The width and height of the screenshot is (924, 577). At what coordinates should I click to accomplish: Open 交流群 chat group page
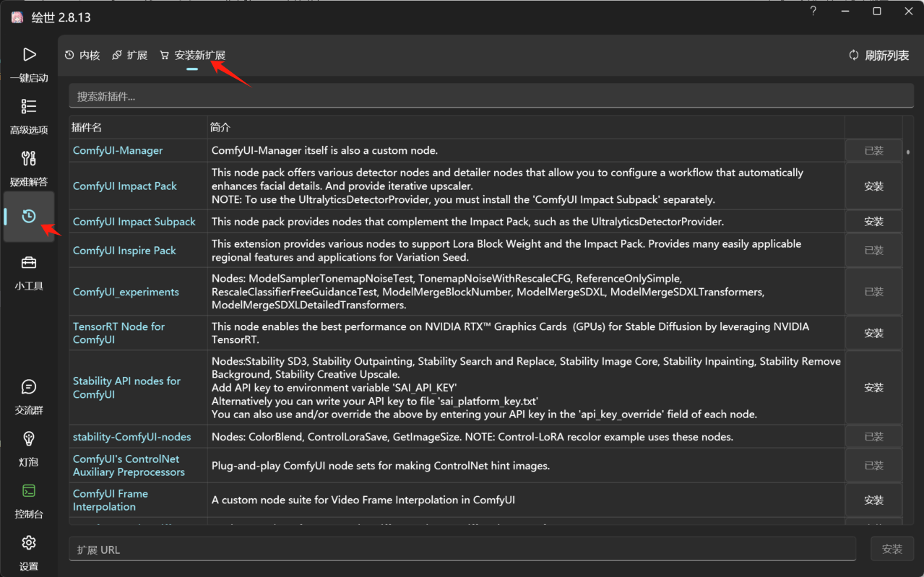(x=29, y=396)
